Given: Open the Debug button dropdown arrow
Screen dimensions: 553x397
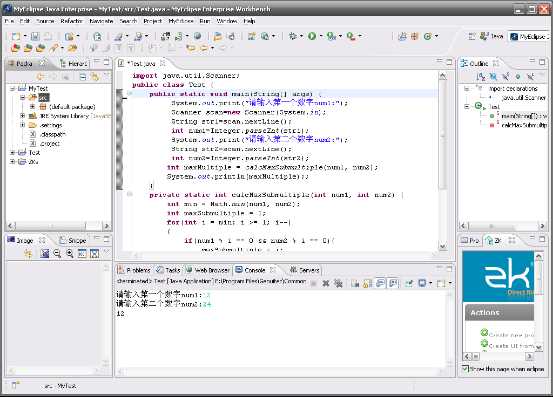Looking at the screenshot, I should (x=301, y=36).
